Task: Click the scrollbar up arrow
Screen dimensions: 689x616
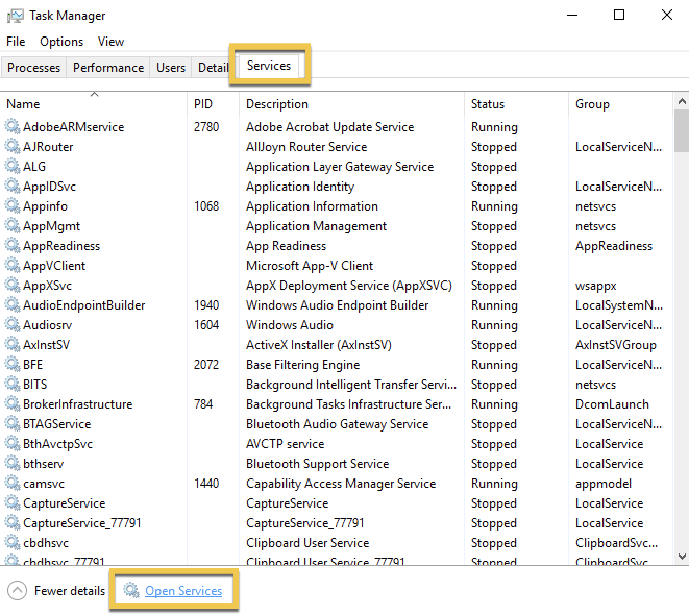Action: (681, 101)
